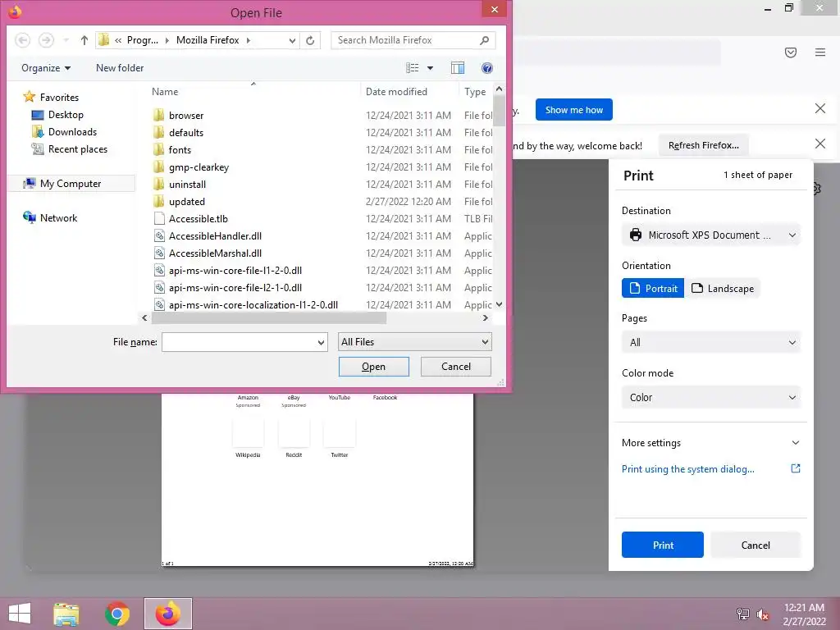Open the recent locations dropdown arrow
840x630 pixels.
coord(66,40)
